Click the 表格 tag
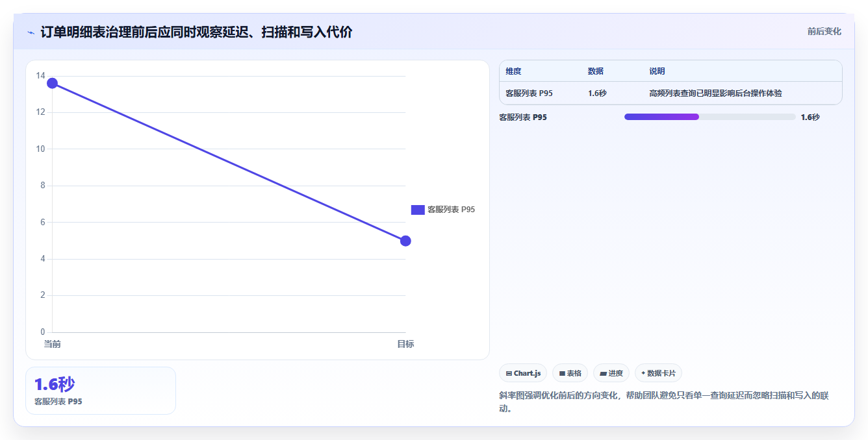 570,373
